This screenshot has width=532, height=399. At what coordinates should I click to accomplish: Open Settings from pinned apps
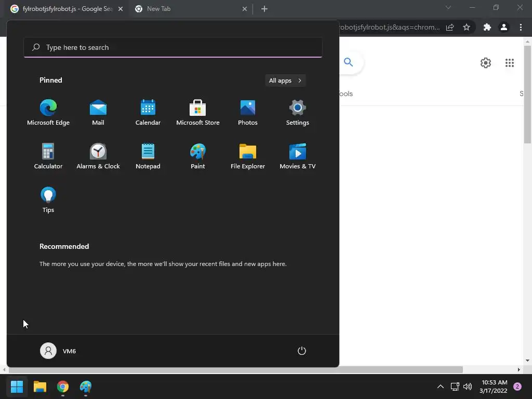click(x=298, y=113)
